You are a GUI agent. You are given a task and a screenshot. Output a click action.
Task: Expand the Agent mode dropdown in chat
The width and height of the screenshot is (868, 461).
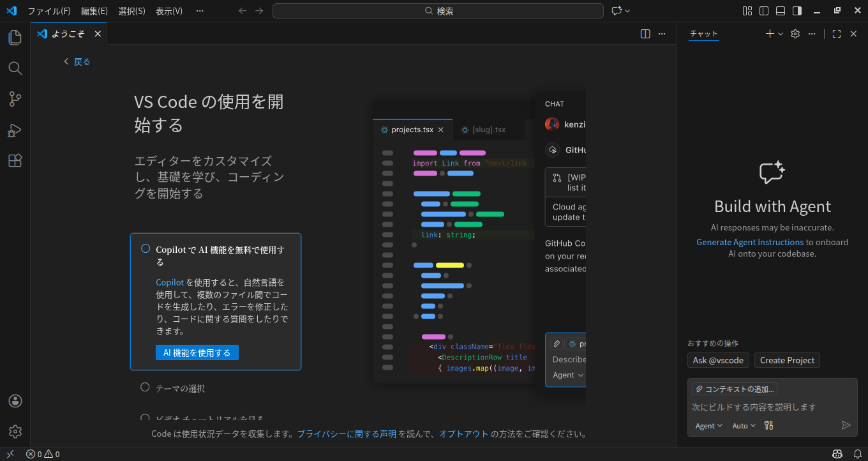[708, 426]
